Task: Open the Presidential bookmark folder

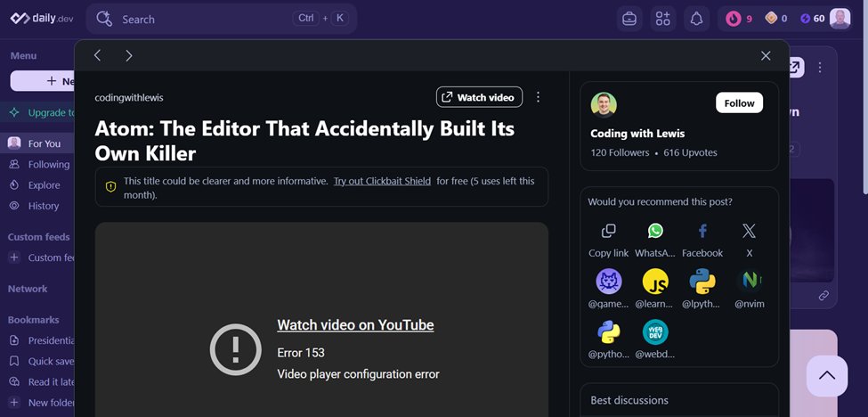Action: click(x=37, y=340)
